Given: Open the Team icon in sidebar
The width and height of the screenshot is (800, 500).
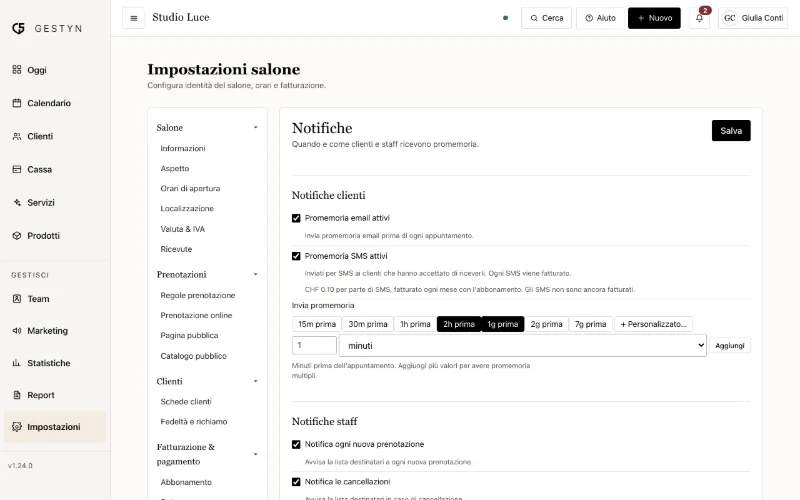Looking at the screenshot, I should [17, 298].
